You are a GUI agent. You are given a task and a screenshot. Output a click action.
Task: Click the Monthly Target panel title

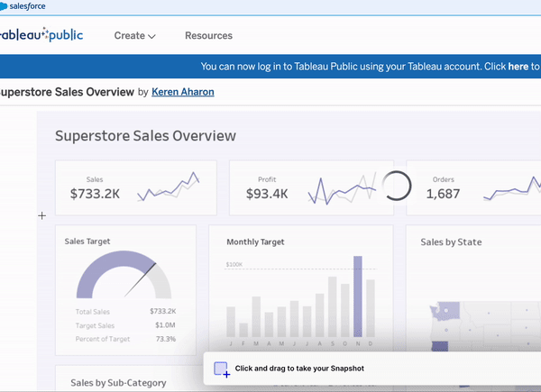(x=255, y=242)
